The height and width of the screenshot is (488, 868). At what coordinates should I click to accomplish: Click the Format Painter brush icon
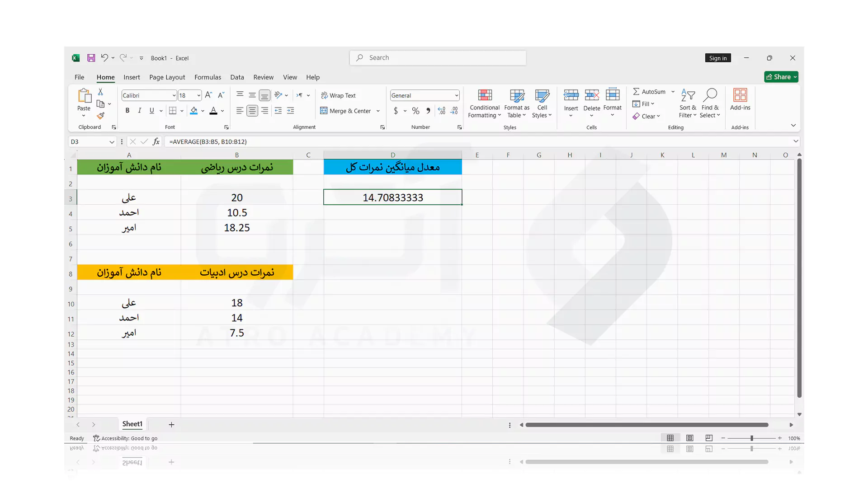100,116
